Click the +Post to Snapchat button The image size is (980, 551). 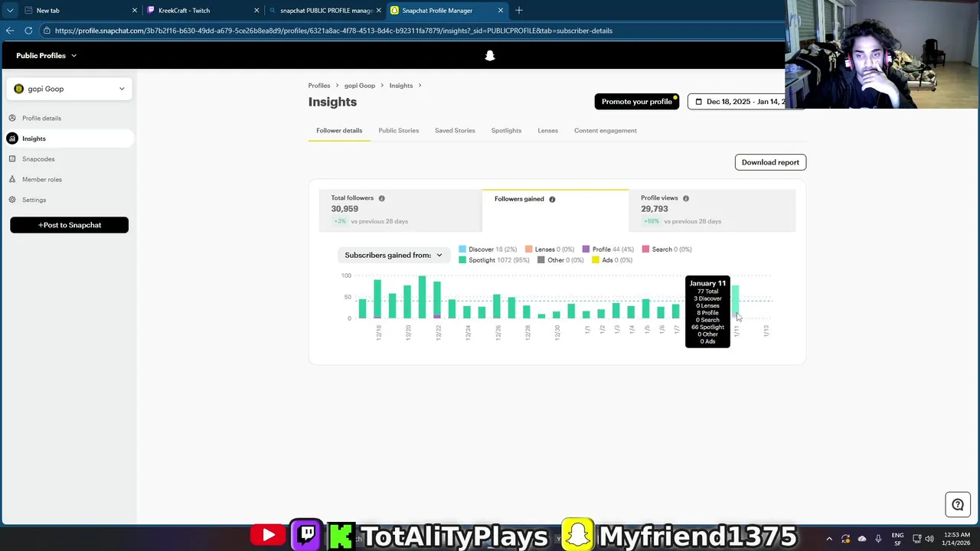click(x=69, y=225)
